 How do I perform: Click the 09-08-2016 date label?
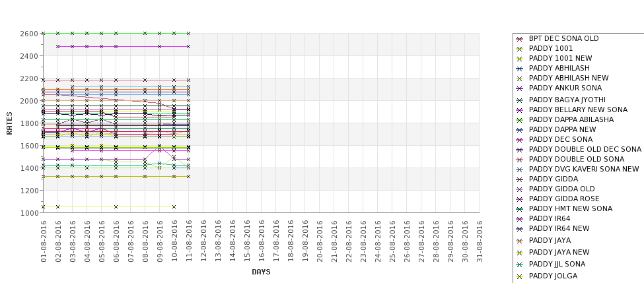click(x=160, y=241)
